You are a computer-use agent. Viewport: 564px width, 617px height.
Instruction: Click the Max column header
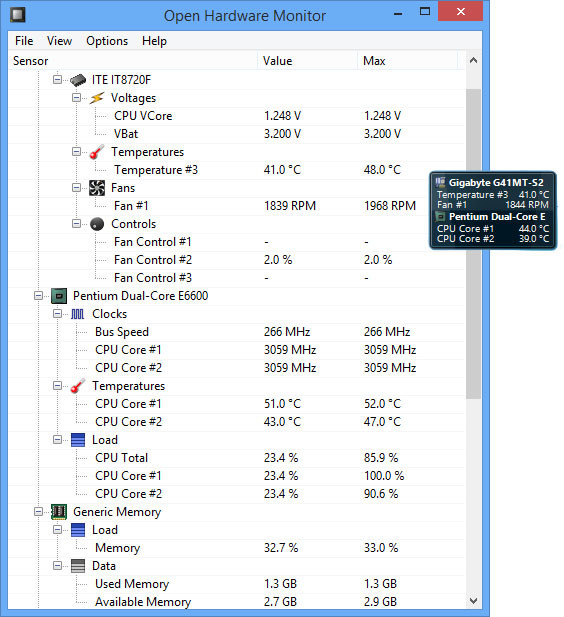coord(407,61)
